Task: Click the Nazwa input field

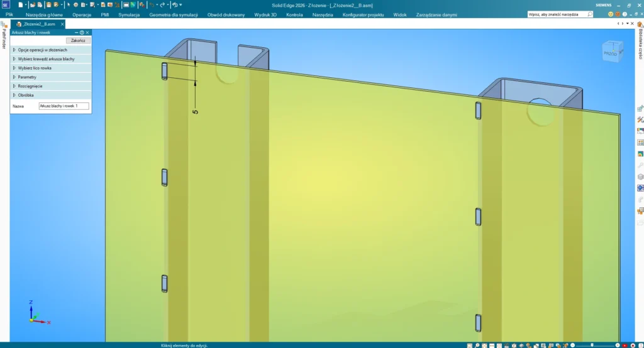Action: click(x=64, y=106)
